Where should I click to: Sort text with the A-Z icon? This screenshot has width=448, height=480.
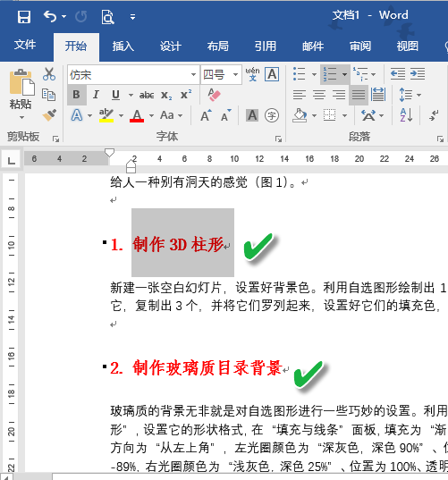tap(406, 115)
